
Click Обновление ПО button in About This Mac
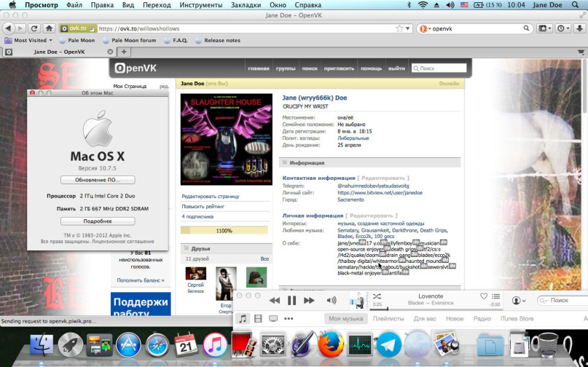click(x=98, y=180)
